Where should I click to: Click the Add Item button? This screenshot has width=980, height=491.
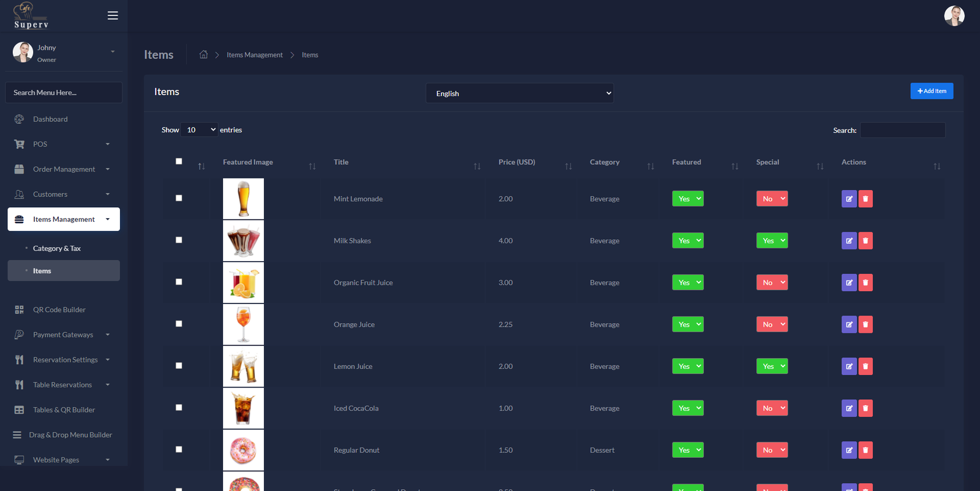tap(931, 91)
